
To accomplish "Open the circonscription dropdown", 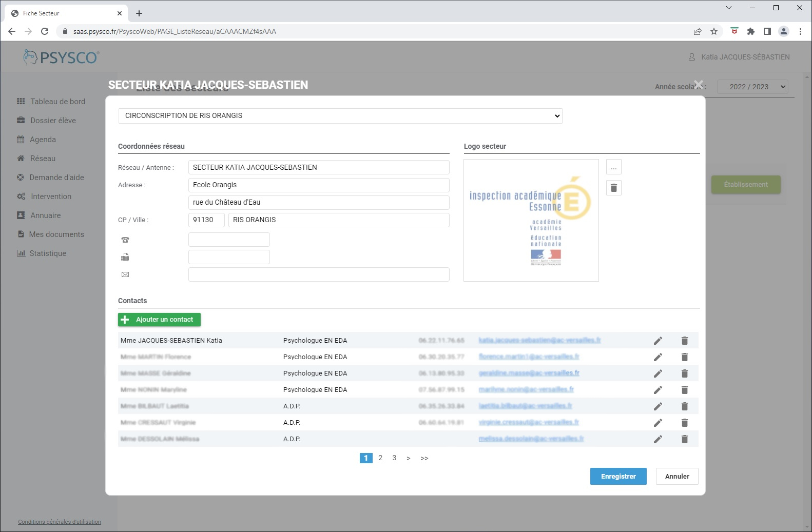I will (x=340, y=116).
